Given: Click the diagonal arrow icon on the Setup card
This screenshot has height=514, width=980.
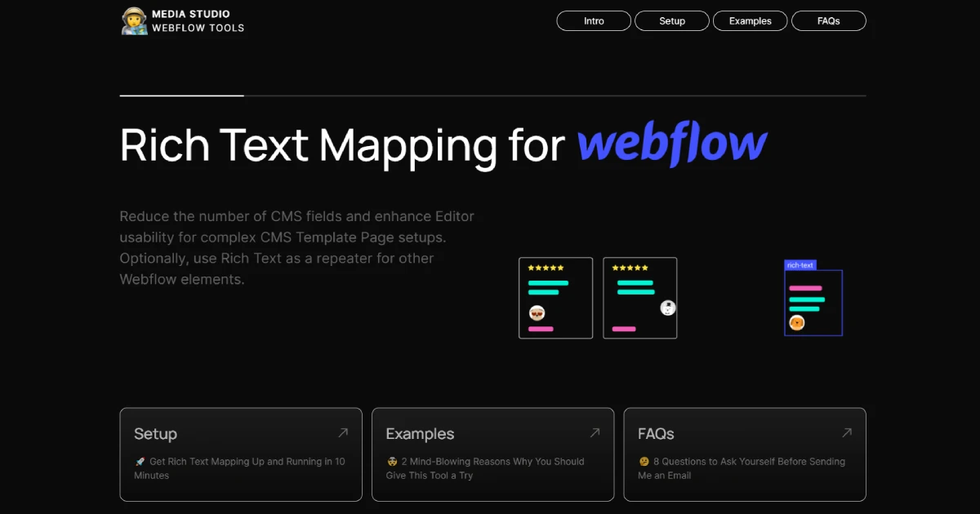Looking at the screenshot, I should coord(344,433).
